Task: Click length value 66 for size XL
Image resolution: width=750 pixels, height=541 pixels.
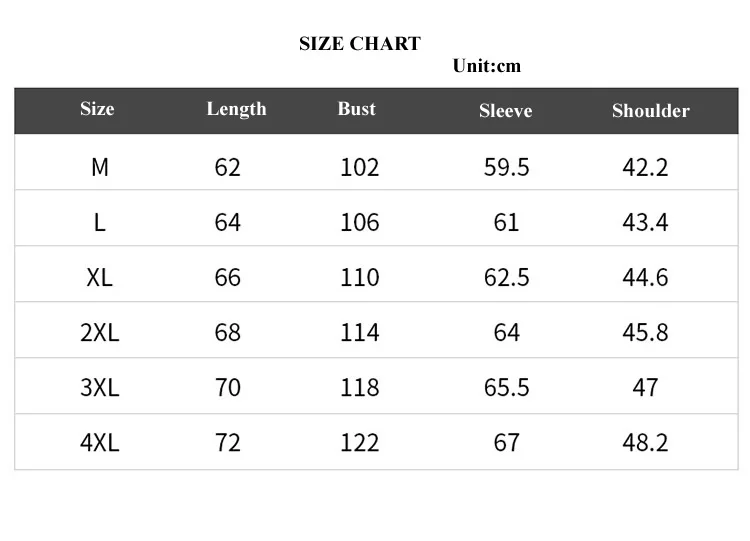Action: point(228,277)
